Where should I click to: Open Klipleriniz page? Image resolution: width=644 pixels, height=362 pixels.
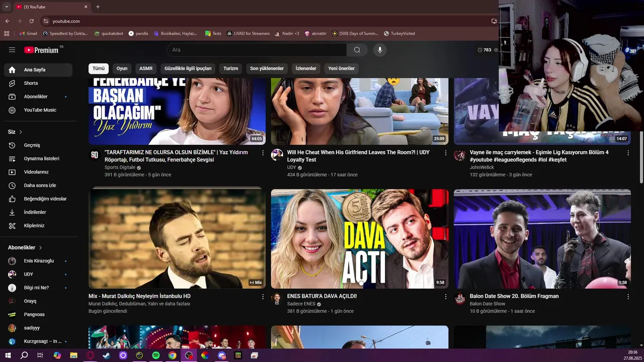pyautogui.click(x=38, y=226)
